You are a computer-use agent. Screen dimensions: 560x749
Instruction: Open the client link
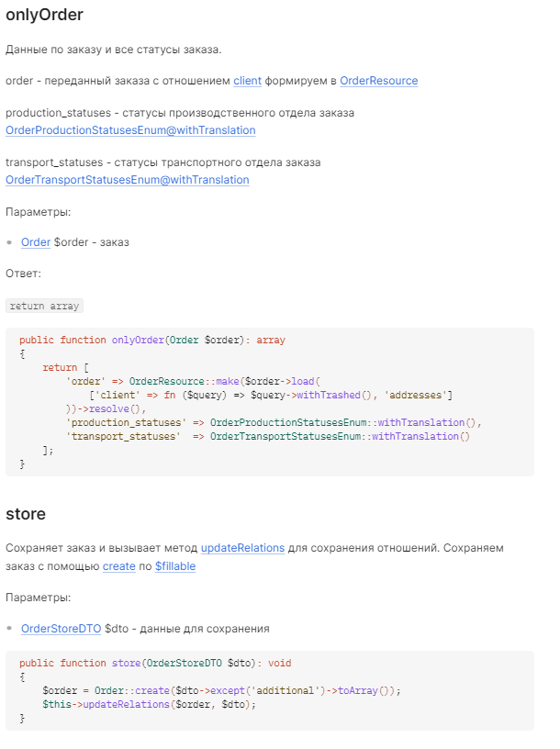[247, 81]
